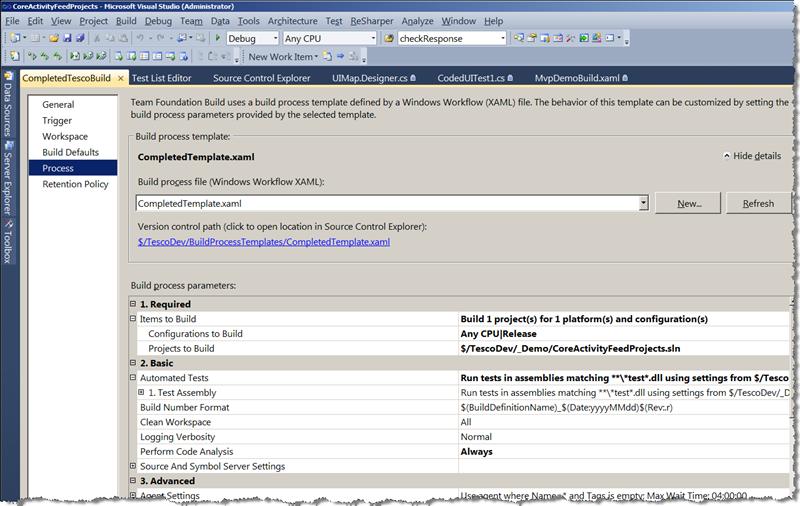
Task: Click the Navigate Backward icon
Action: [182, 38]
